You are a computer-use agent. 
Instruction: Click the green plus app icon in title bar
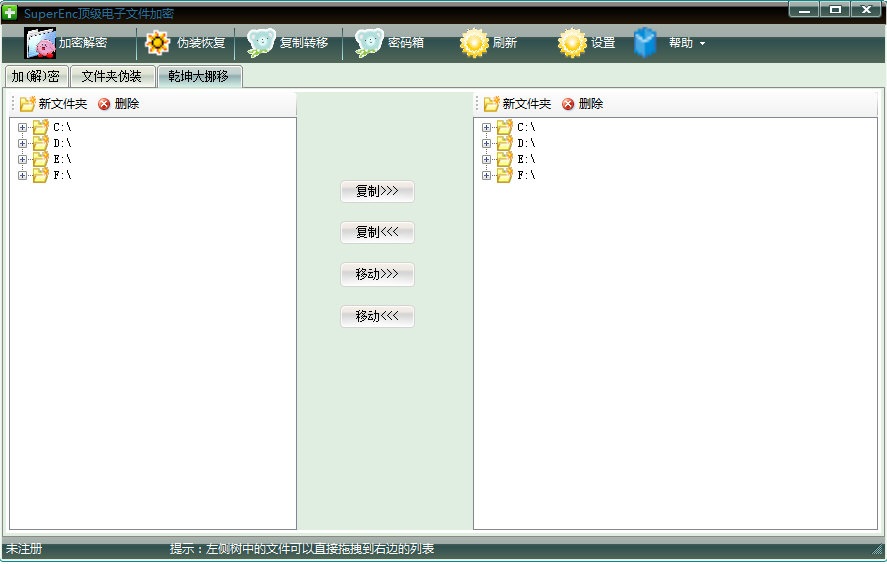[10, 12]
